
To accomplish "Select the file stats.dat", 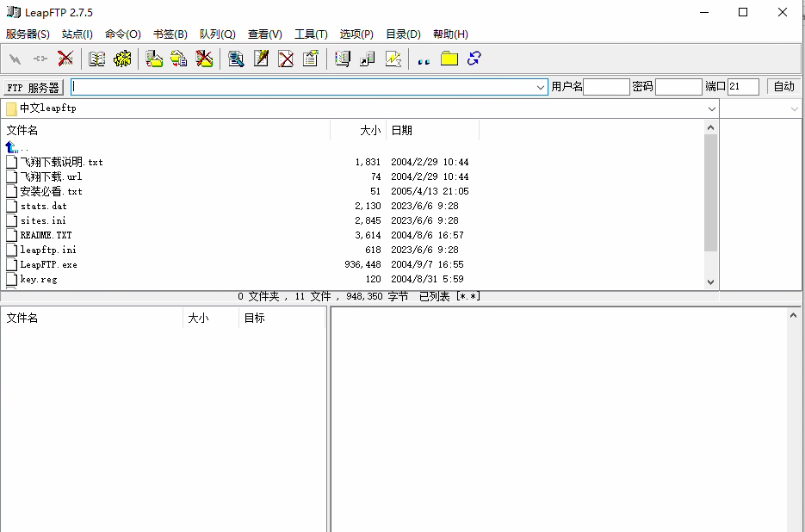I will 44,206.
